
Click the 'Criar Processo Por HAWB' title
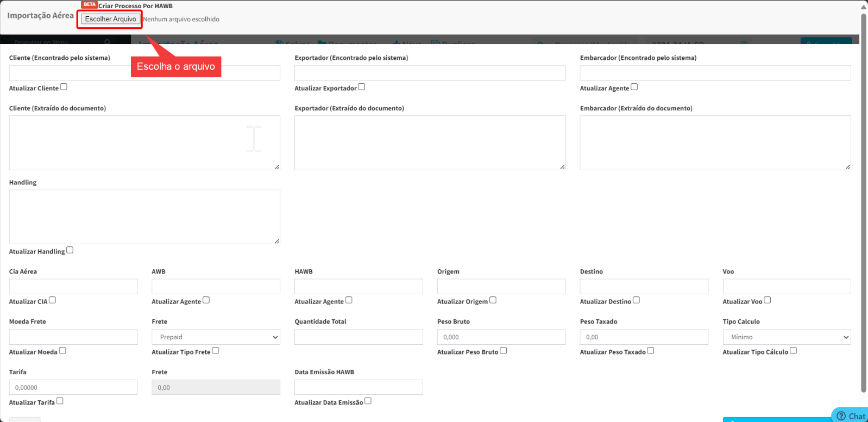(136, 6)
